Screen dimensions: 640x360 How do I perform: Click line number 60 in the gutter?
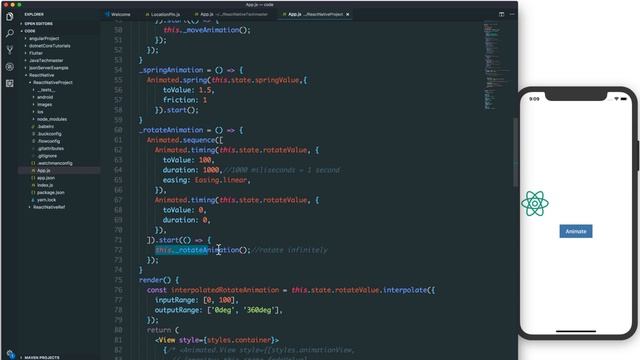(x=118, y=130)
